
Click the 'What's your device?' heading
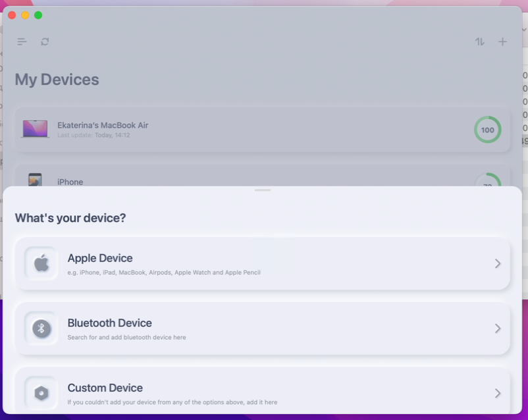[x=70, y=218]
